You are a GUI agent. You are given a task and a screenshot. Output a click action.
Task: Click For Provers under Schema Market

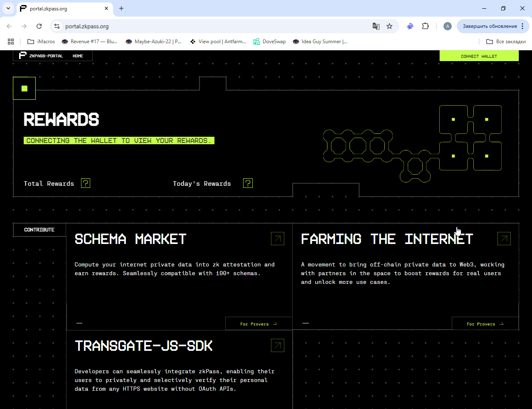(259, 324)
